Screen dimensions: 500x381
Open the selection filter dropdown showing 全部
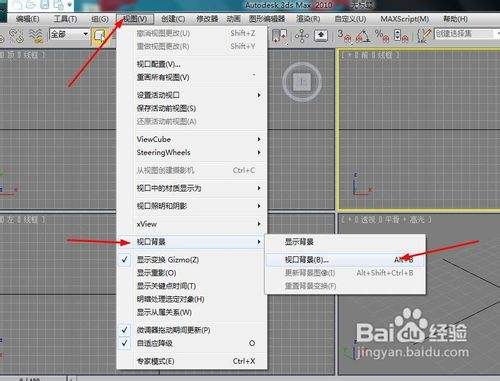69,34
